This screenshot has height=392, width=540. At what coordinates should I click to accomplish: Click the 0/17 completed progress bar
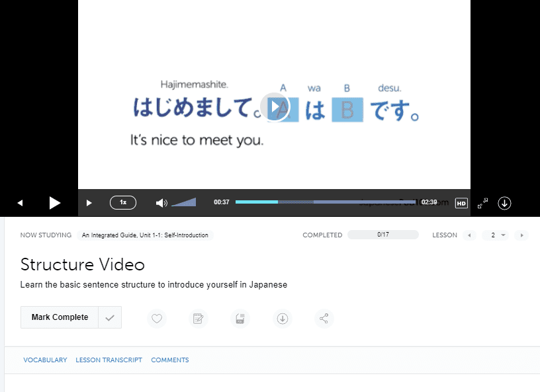click(383, 235)
